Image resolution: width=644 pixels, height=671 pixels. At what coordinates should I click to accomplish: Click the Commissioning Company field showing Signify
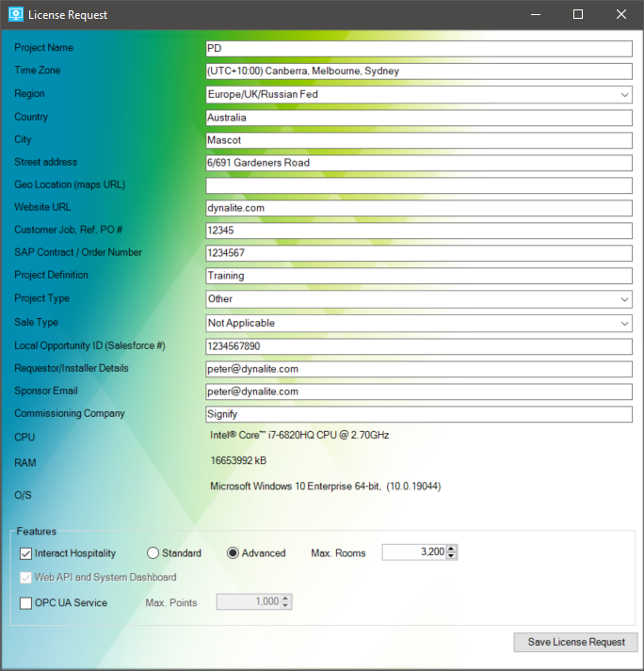tap(419, 414)
